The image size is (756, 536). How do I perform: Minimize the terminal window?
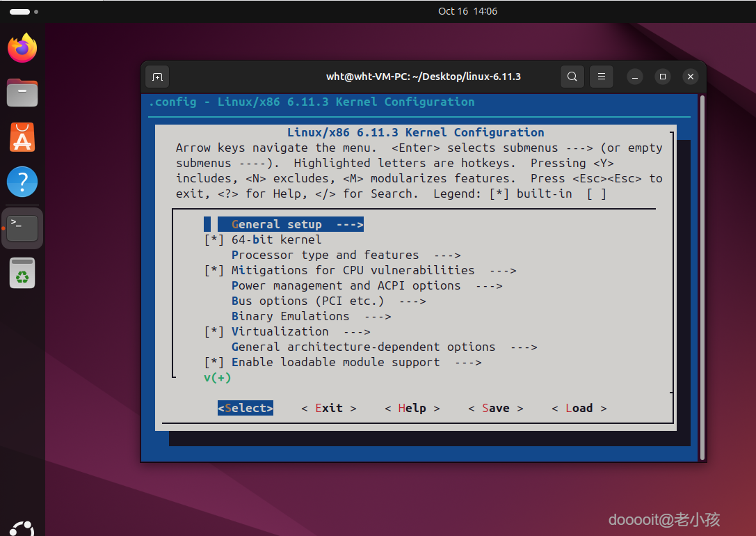(x=635, y=77)
